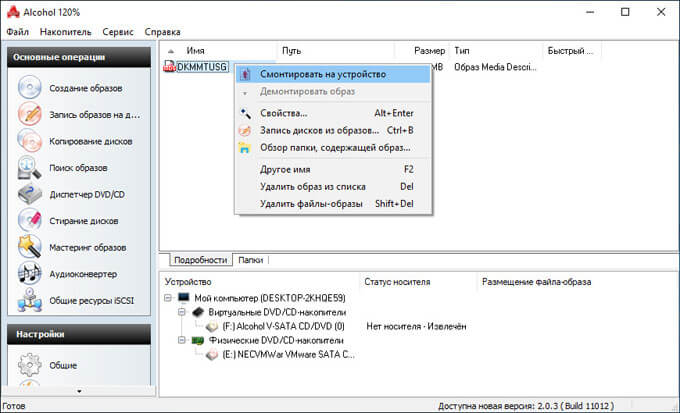Click the Image Burning wizard icon
This screenshot has width=680, height=413.
[x=29, y=114]
